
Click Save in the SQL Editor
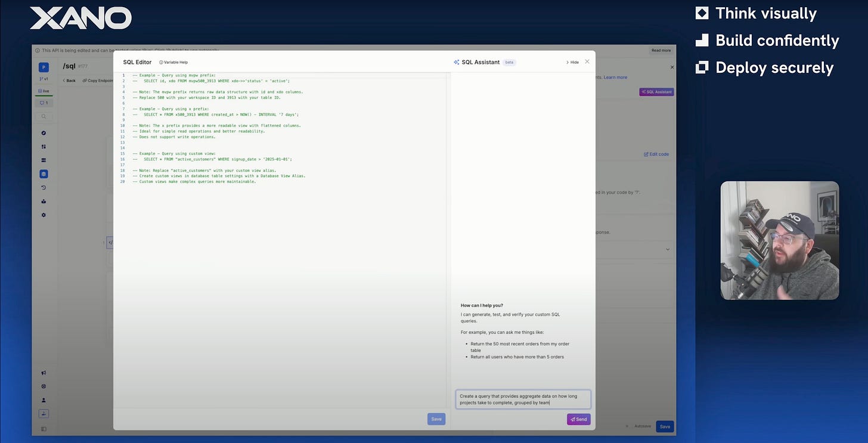click(x=436, y=419)
